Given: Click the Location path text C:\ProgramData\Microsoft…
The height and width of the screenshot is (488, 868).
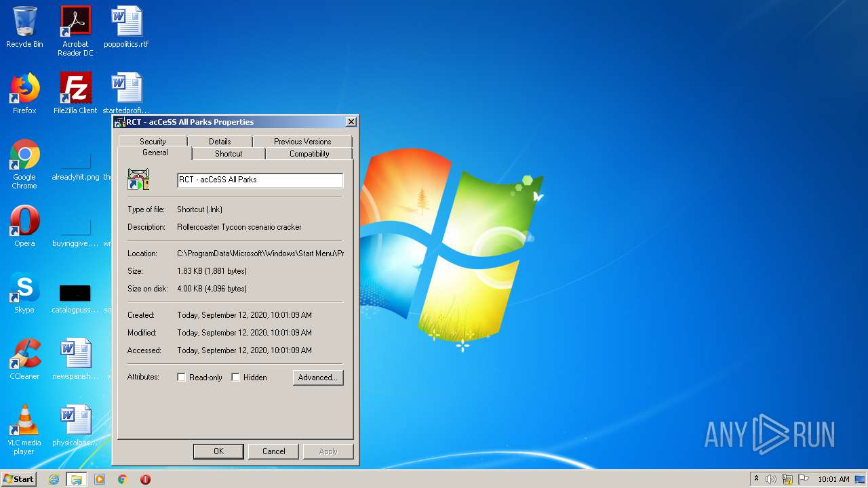Looking at the screenshot, I should pos(260,253).
